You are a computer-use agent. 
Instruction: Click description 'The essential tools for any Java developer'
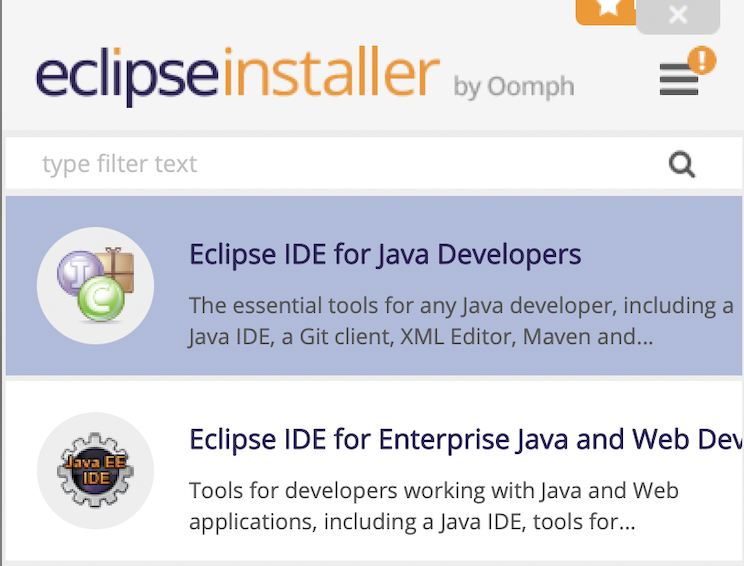click(461, 321)
